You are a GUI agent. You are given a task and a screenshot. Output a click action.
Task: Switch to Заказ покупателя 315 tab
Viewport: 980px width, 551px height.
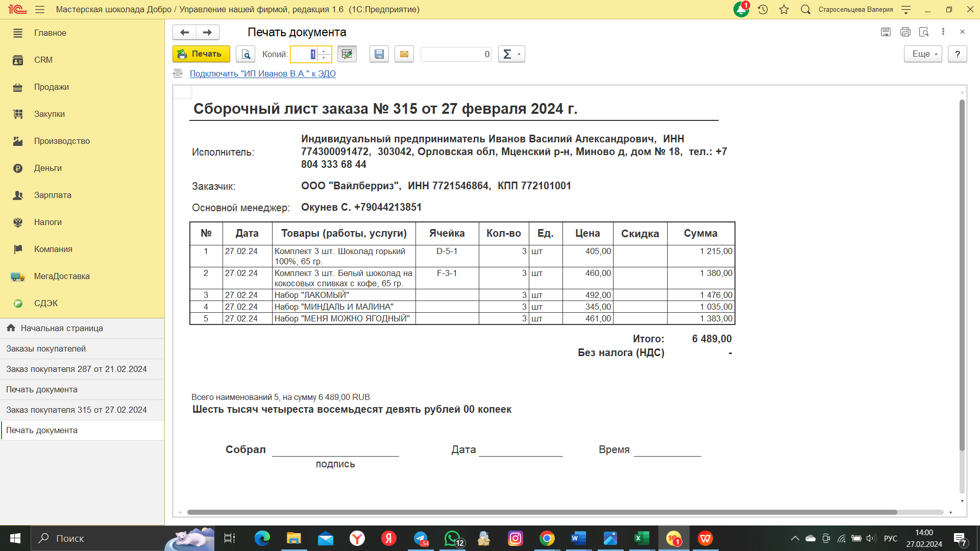coord(77,410)
